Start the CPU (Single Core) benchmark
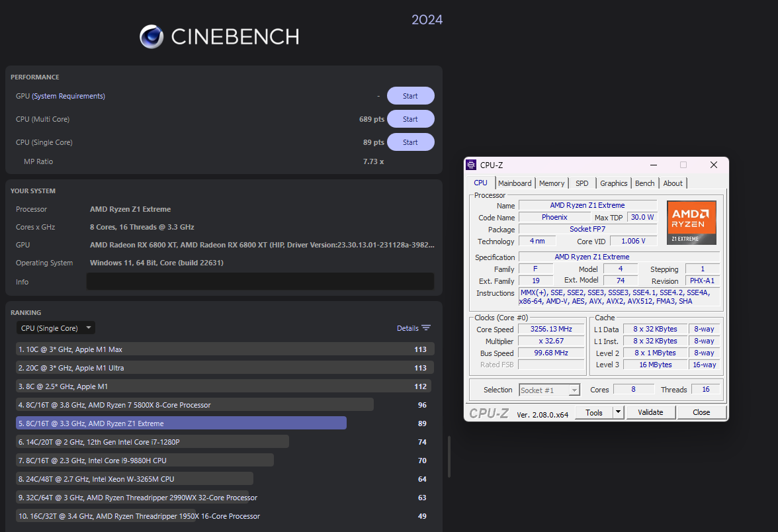The image size is (778, 532). coord(410,142)
